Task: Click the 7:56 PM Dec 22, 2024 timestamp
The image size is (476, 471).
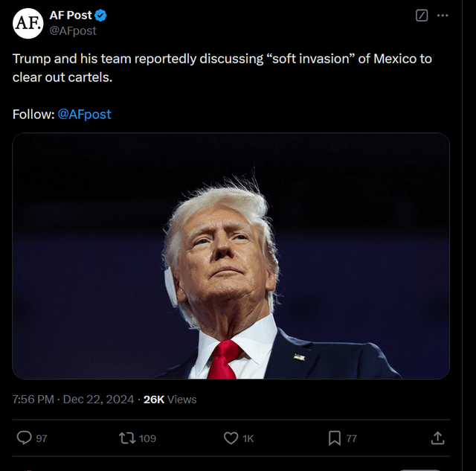Action: tap(73, 400)
